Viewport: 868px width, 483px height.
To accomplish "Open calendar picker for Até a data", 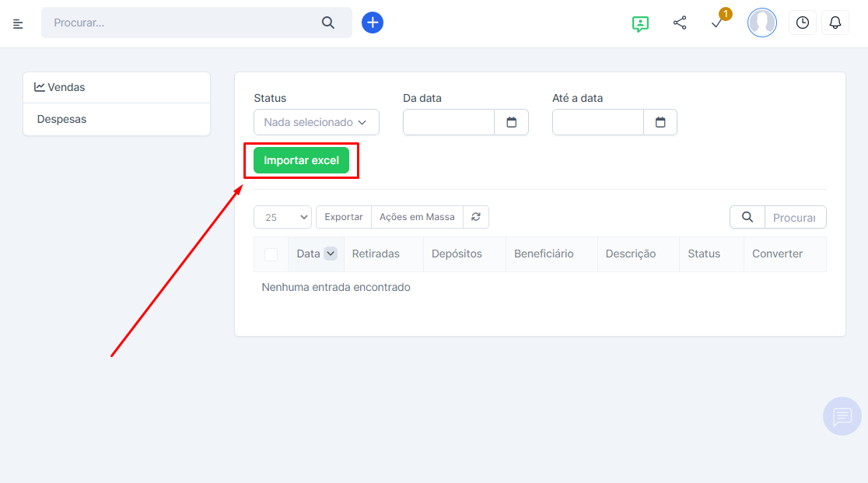I will (660, 122).
